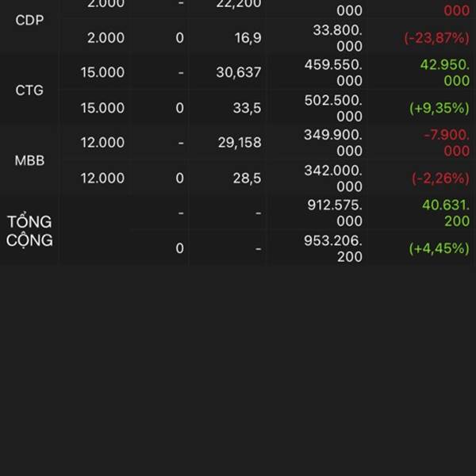The height and width of the screenshot is (476, 476).
Task: Select the CDP stock ticker
Action: (x=29, y=20)
